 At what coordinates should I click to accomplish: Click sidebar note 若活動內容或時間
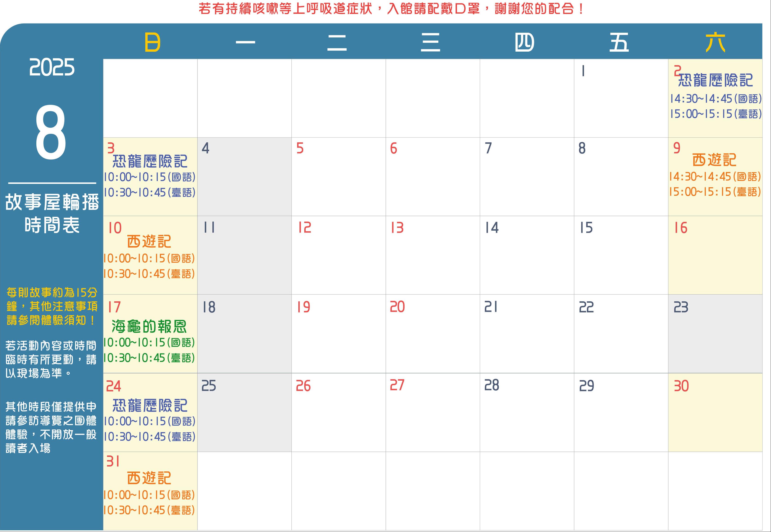click(51, 346)
